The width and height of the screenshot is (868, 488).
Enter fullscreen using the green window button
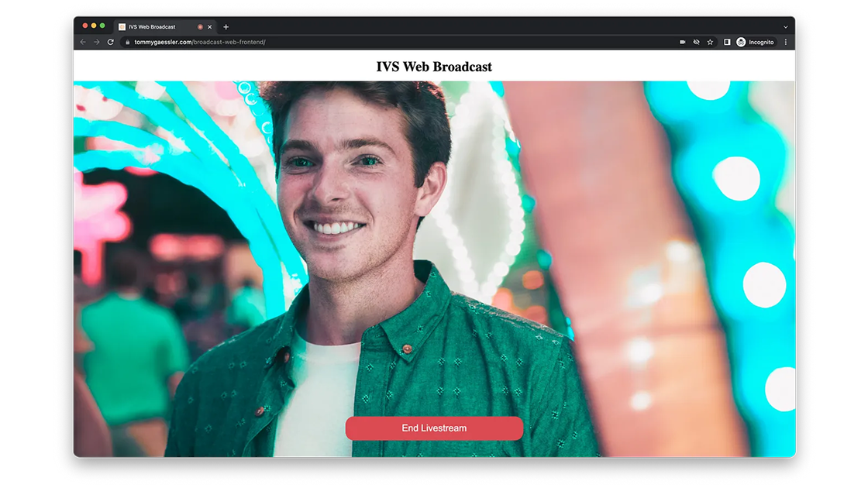point(102,26)
